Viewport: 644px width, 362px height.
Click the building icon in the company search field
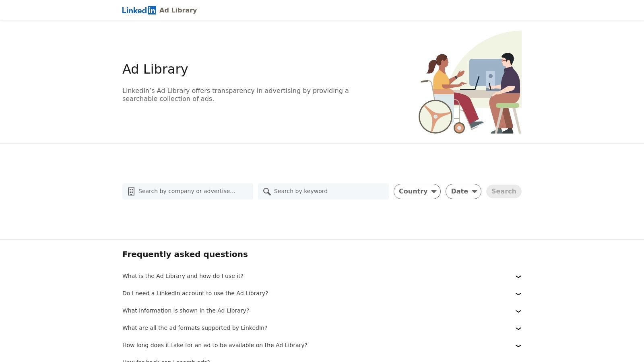point(131,191)
